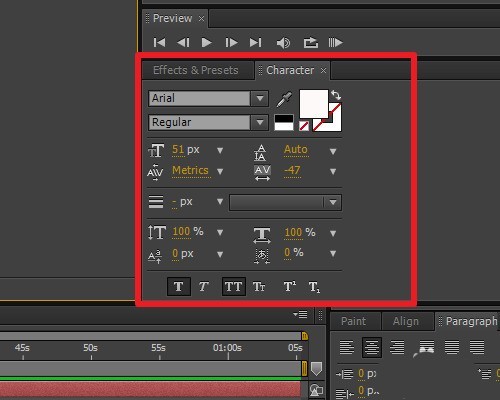Screen dimensions: 500x400
Task: Click the Play button in Preview panel
Action: (207, 43)
